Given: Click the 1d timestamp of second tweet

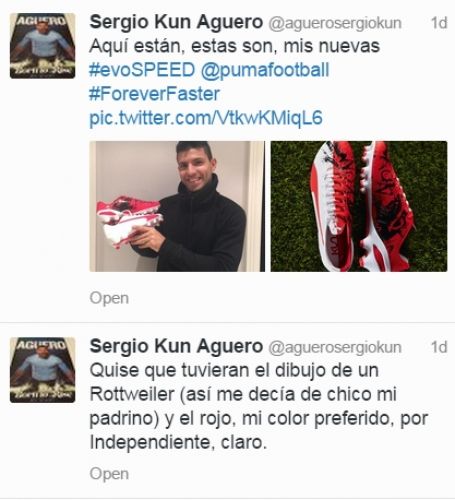Looking at the screenshot, I should click(x=439, y=347).
